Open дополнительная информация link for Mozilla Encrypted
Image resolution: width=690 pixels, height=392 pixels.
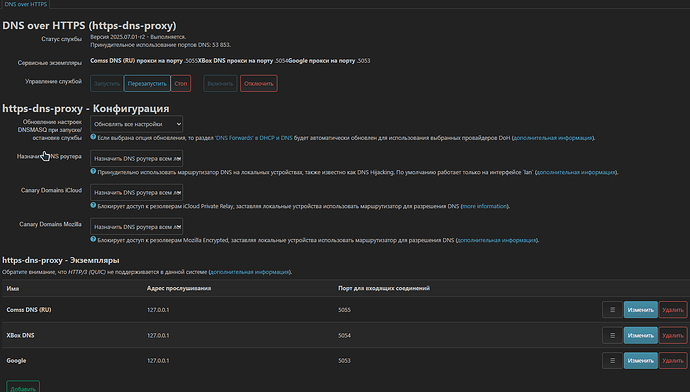point(497,240)
